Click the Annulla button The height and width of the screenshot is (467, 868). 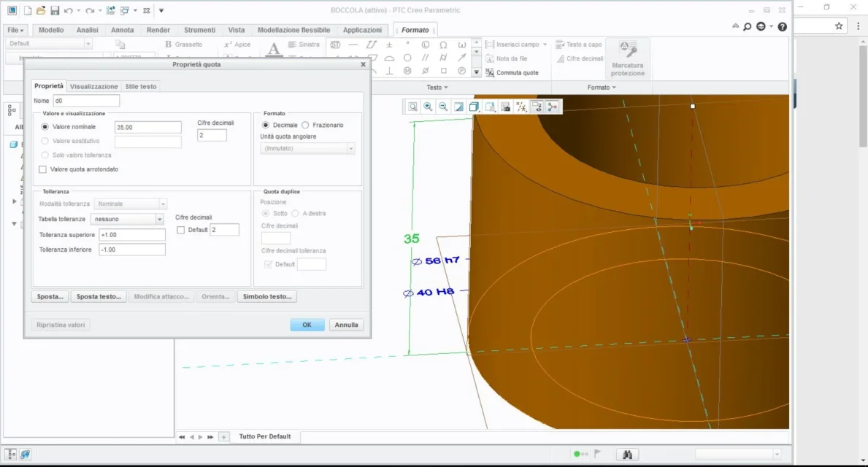(x=347, y=325)
